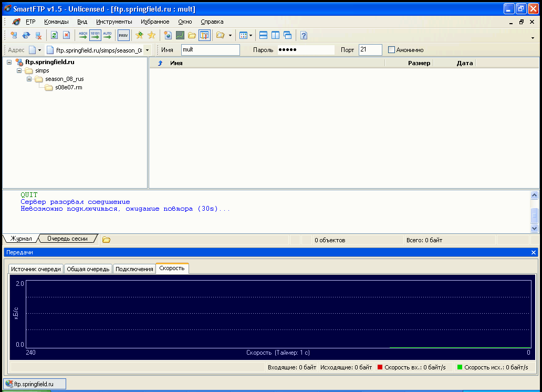Viewport: 542px width, 392px height.
Task: Click the Reconnect toolbar icon
Action: tap(26, 35)
